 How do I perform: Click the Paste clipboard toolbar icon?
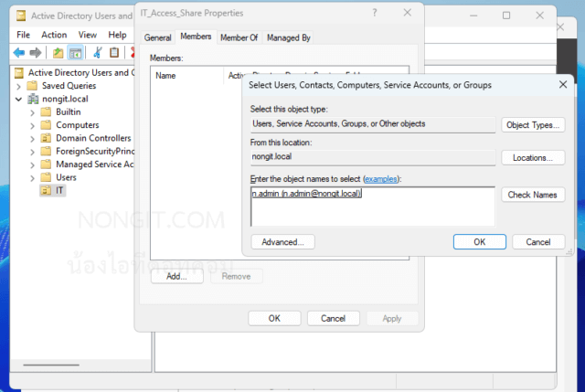(114, 53)
